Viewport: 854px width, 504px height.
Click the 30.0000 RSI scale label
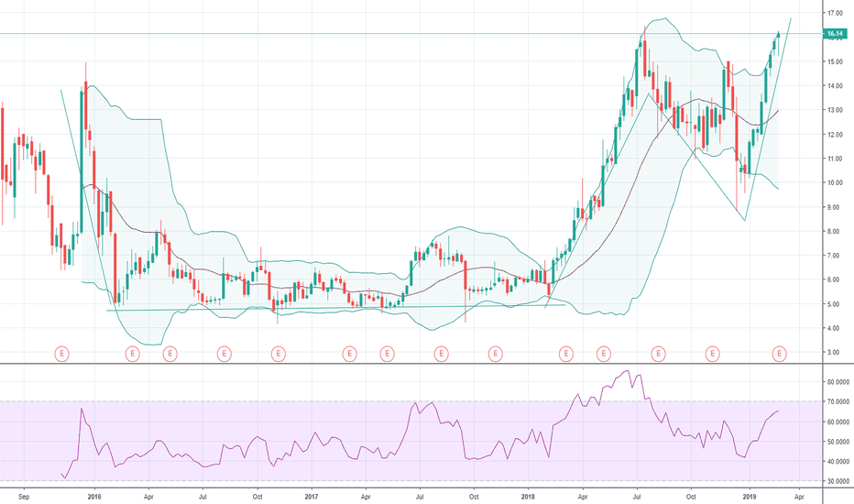[x=838, y=481]
